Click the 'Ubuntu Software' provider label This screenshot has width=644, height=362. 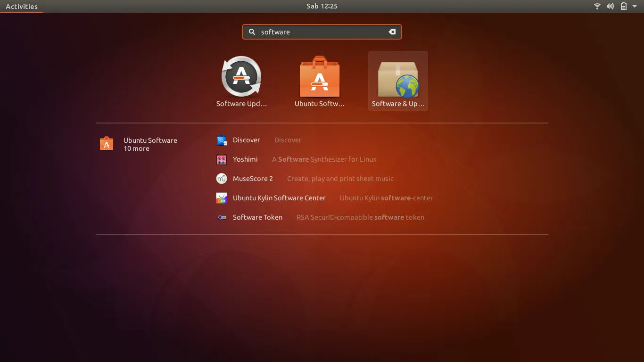[x=150, y=140]
